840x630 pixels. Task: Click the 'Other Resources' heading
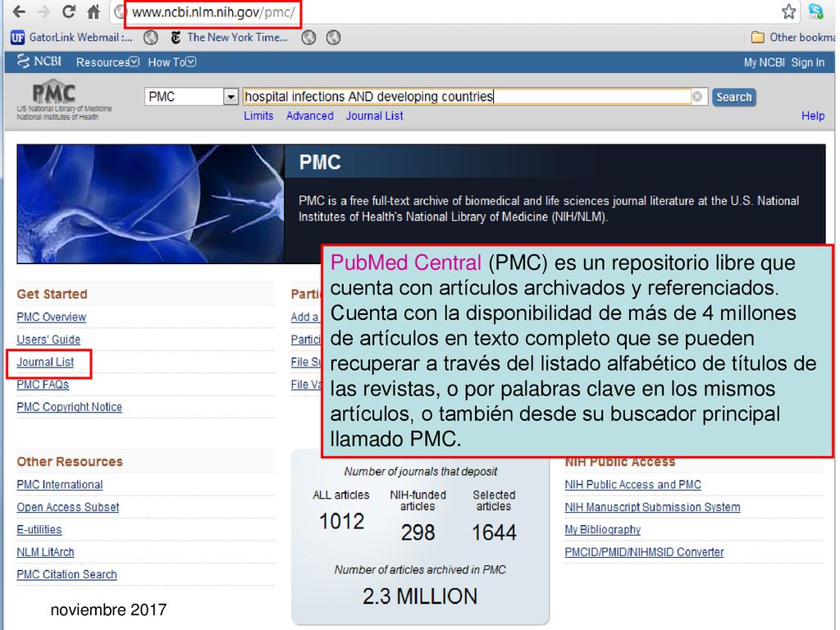click(70, 462)
